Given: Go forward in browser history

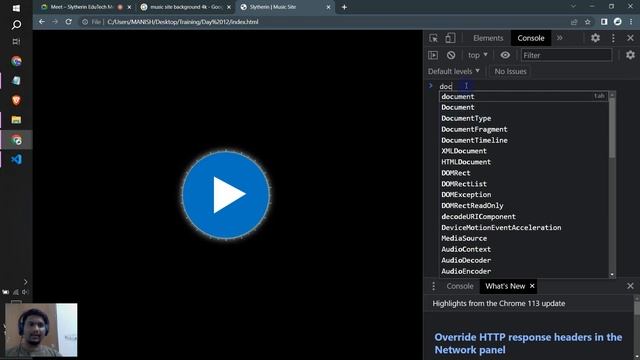Looking at the screenshot, I should (55, 22).
